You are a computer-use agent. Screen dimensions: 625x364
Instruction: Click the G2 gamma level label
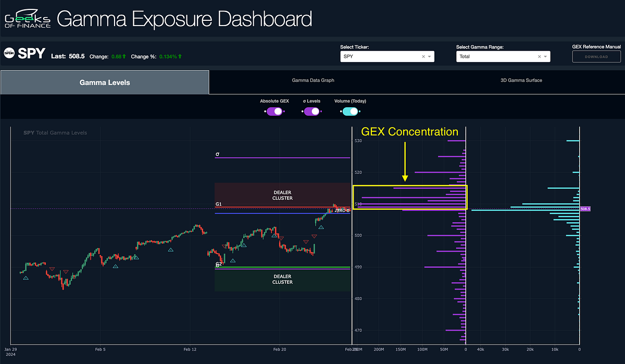pos(218,264)
